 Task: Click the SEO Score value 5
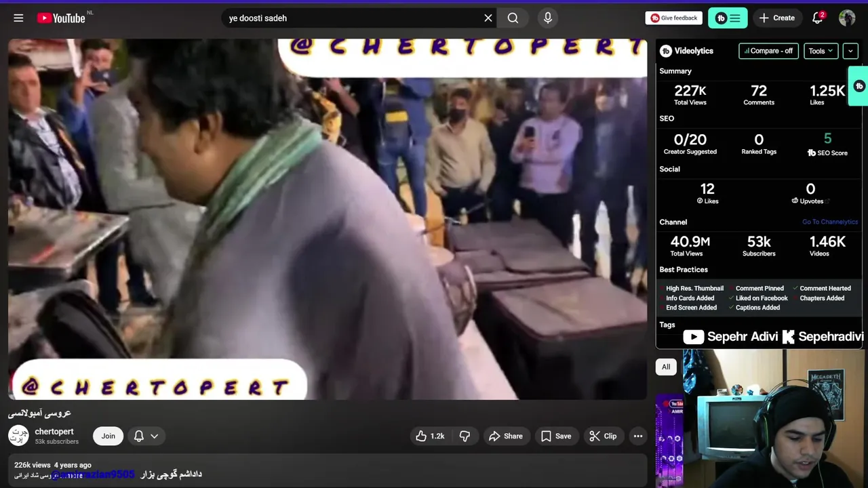(827, 139)
